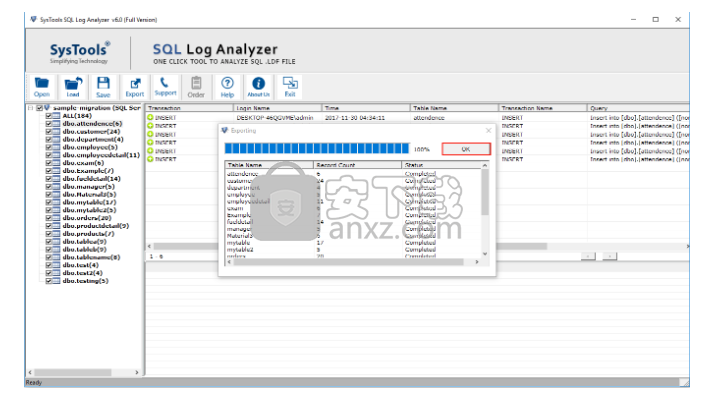Click the export progress bar

pyautogui.click(x=316, y=149)
